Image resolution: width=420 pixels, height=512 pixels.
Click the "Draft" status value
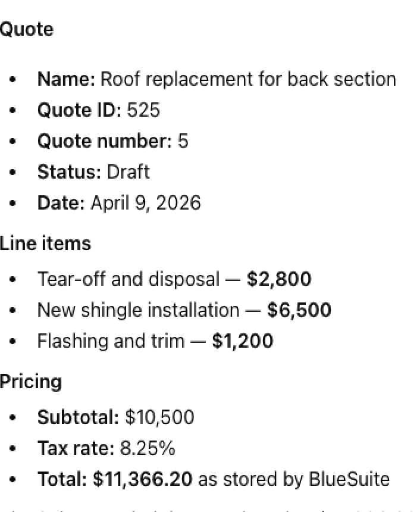tap(128, 172)
